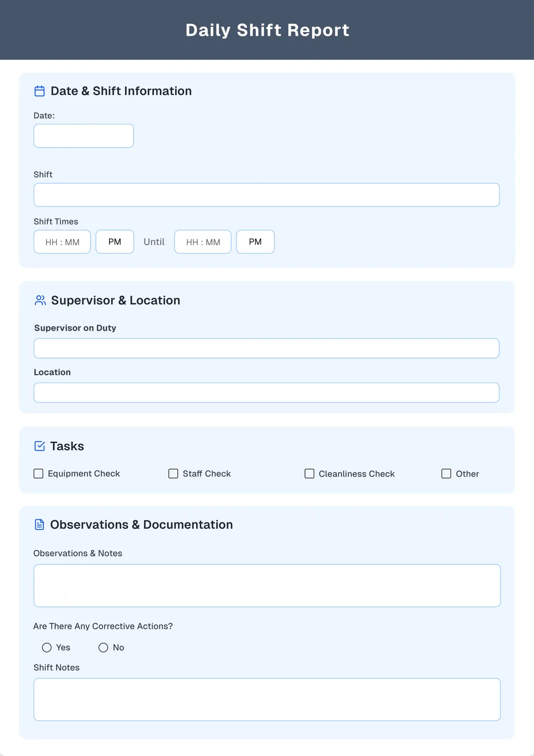Select No for corrective actions
Screen dimensions: 534x756
103,648
